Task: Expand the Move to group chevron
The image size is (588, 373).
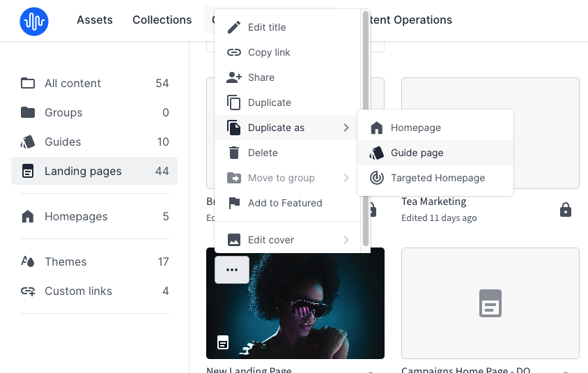Action: point(346,178)
